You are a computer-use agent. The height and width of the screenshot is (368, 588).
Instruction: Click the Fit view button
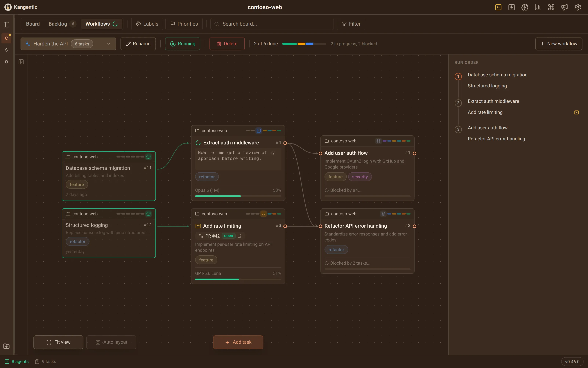tap(58, 342)
